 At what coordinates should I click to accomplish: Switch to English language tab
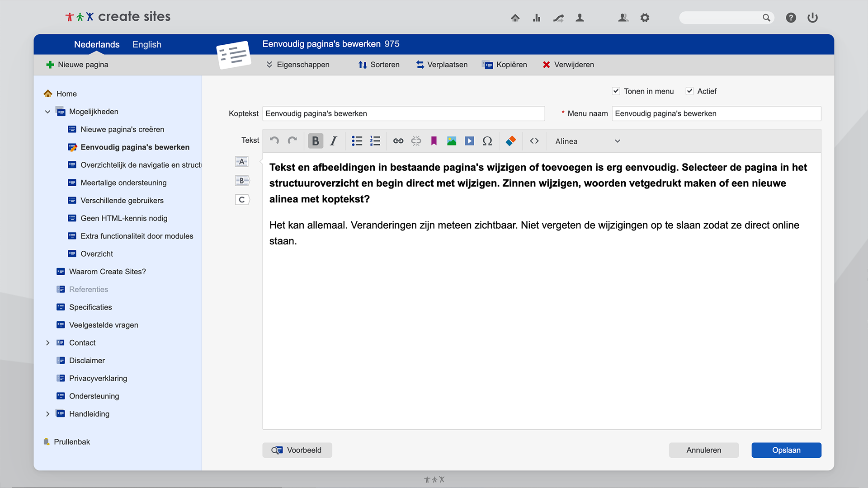[x=147, y=44]
